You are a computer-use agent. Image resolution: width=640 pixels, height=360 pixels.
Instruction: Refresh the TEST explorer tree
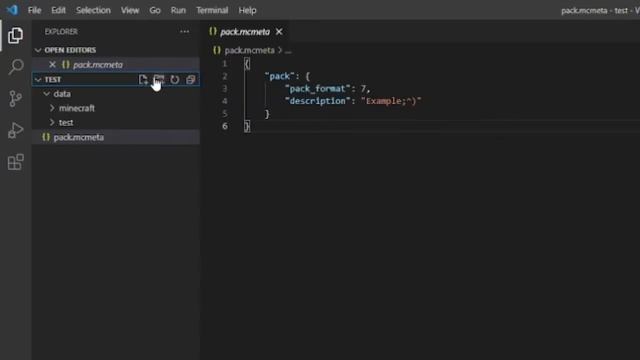point(175,79)
